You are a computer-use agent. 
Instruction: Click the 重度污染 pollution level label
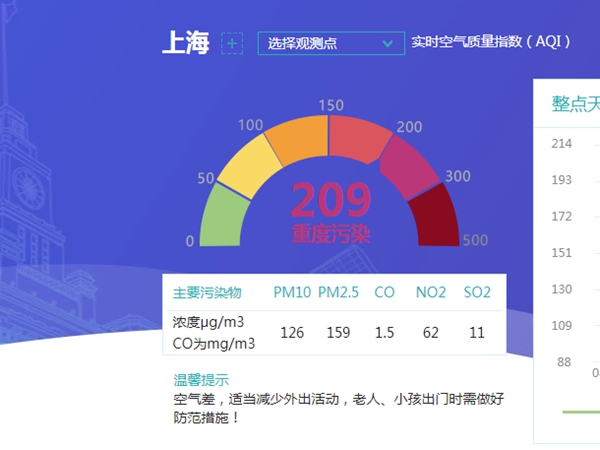point(331,235)
